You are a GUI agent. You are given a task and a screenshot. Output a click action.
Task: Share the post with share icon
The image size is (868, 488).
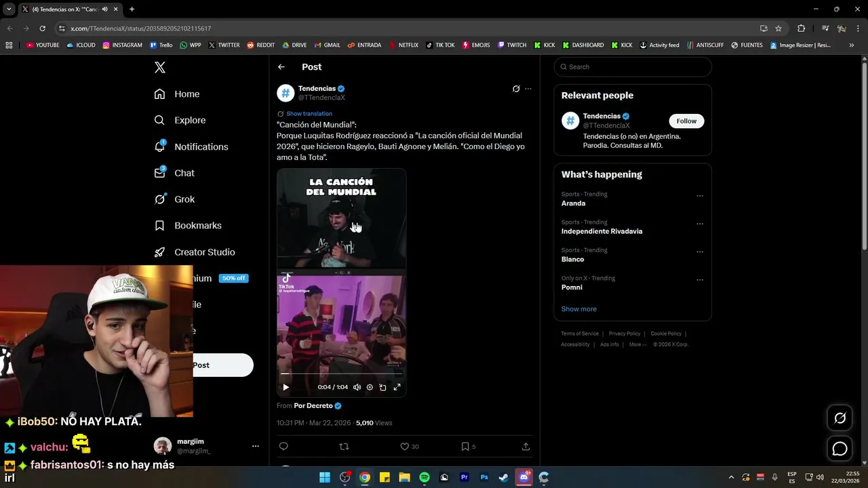(526, 446)
